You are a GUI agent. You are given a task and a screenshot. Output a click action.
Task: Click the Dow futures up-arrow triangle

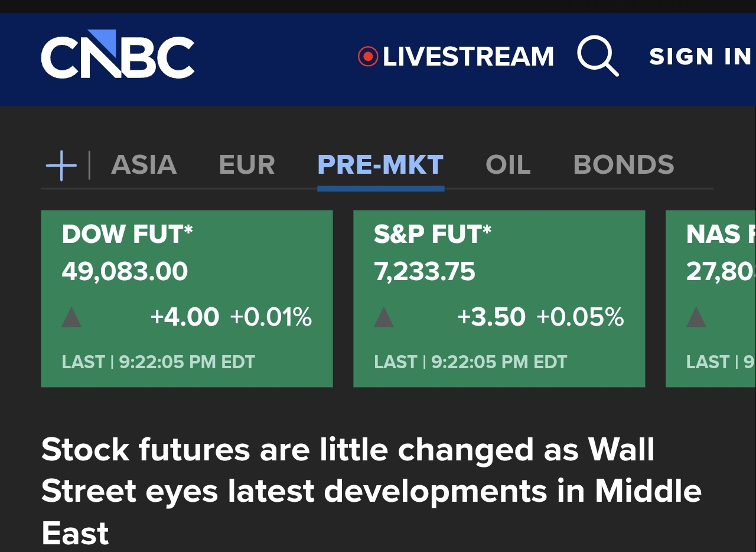click(x=71, y=317)
